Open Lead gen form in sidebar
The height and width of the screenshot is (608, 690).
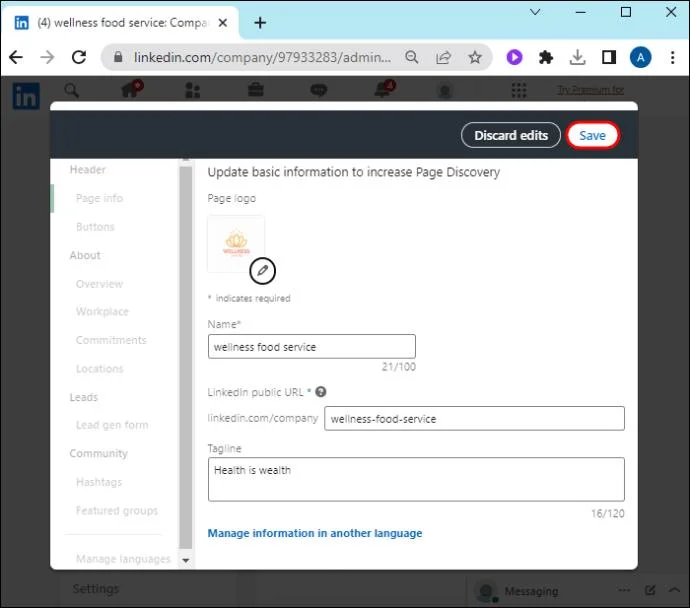pos(112,425)
